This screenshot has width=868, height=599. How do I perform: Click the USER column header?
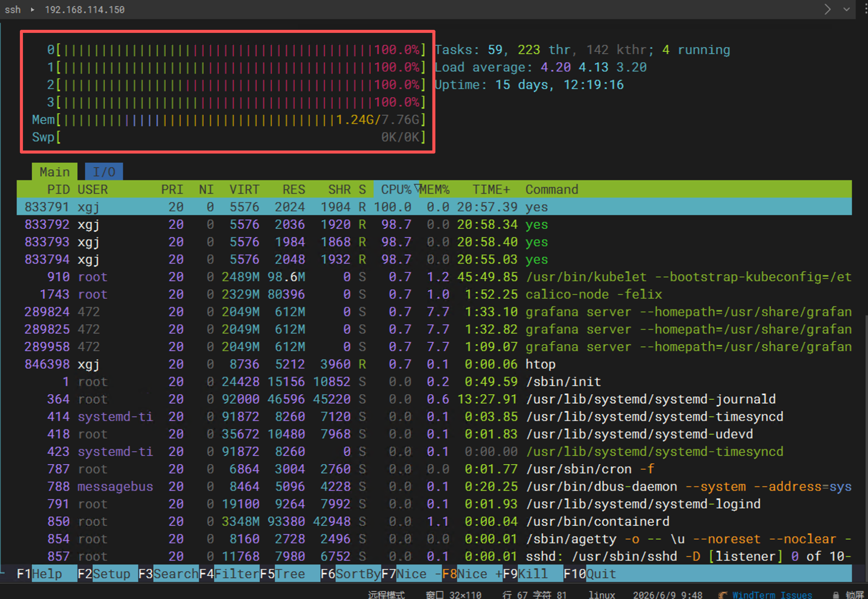click(93, 189)
